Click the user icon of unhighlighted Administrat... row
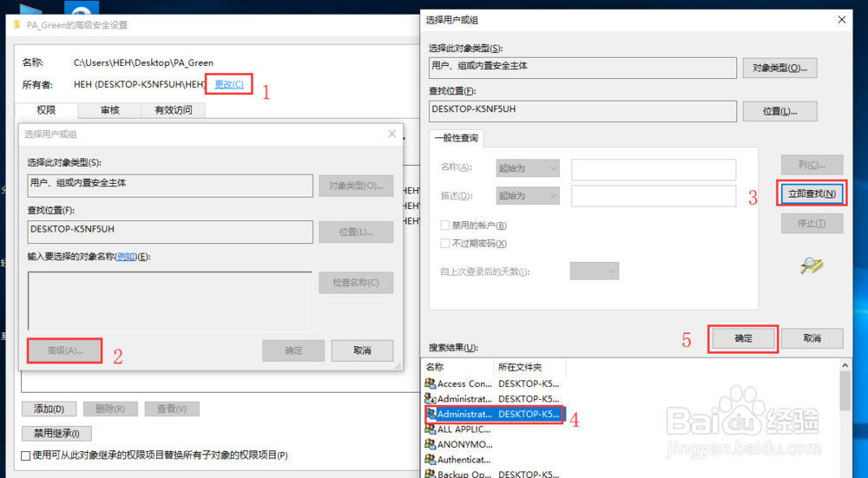Viewport: 868px width, 478px height. [x=431, y=398]
